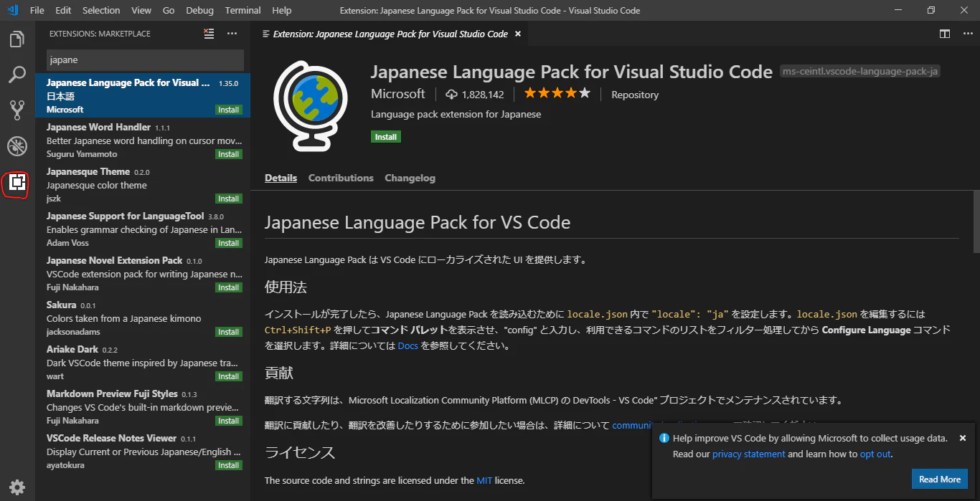Select Sakura extension in results list
The height and width of the screenshot is (501, 980).
point(143,318)
